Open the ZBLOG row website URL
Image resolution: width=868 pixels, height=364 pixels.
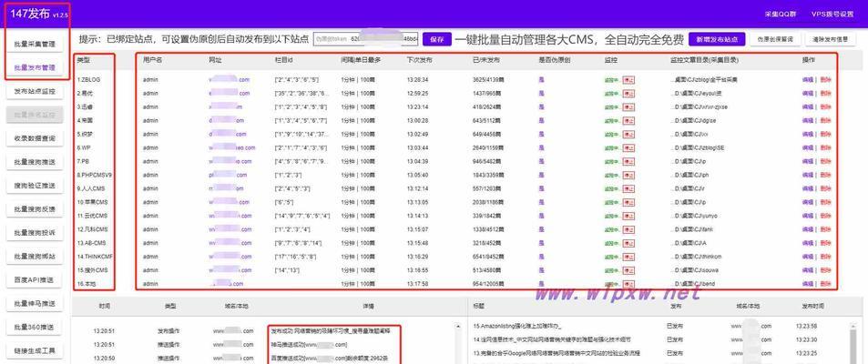tap(230, 80)
